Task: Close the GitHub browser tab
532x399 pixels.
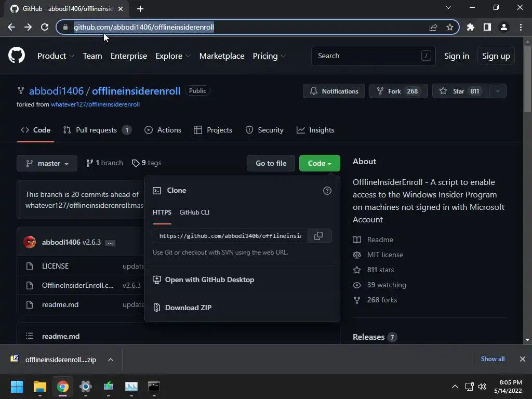Action: click(121, 9)
